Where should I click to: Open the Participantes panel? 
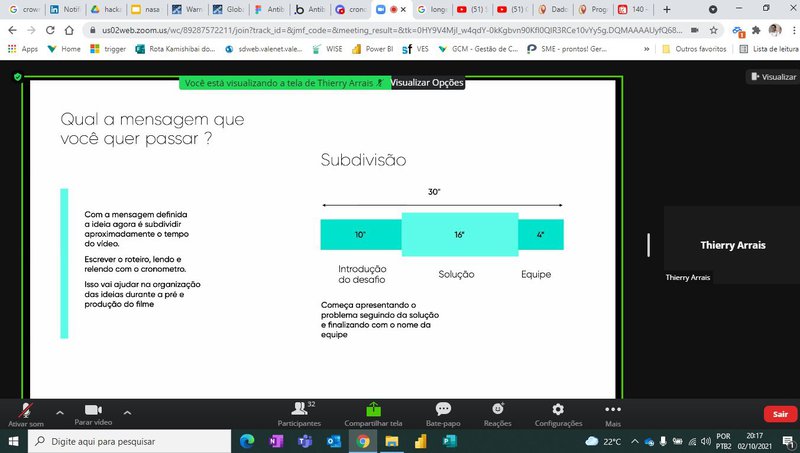point(299,414)
